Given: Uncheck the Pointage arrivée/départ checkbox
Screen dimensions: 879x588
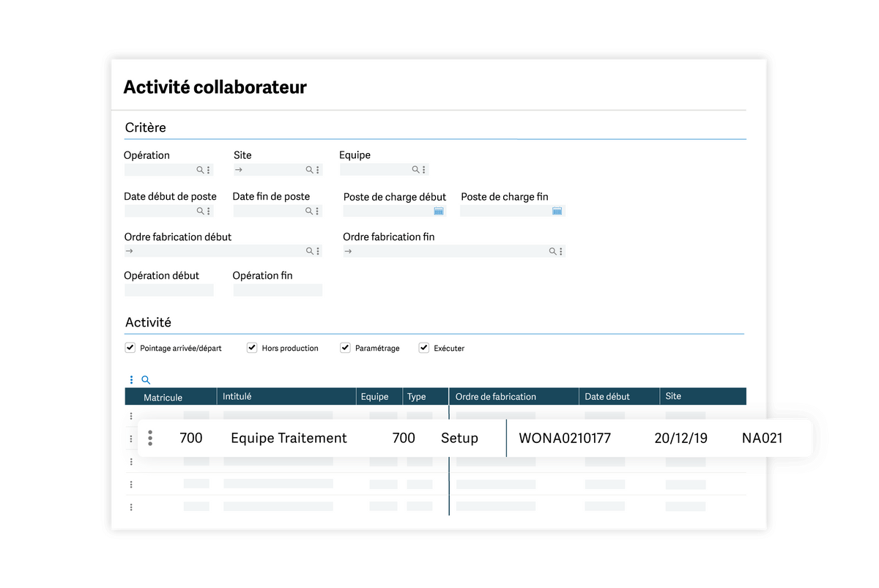Looking at the screenshot, I should (130, 348).
